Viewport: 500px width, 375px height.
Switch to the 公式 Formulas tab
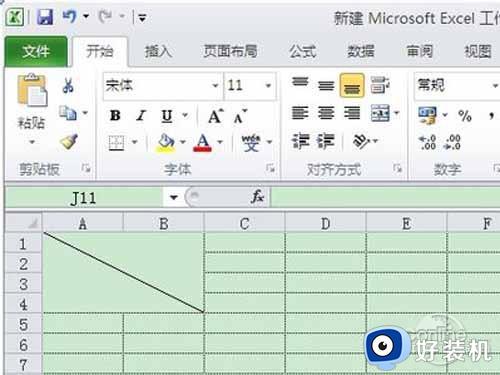point(302,52)
